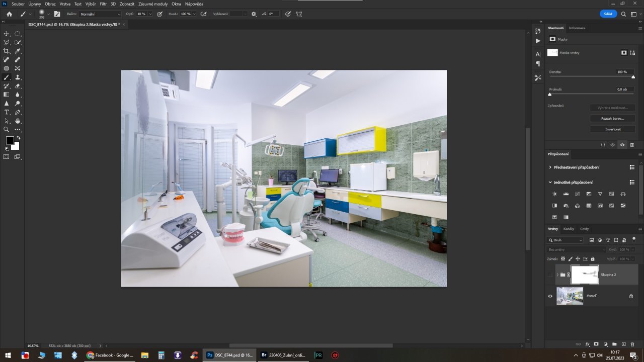Viewport: 644px width, 362px height.
Task: Open Photoshop taskbar button DSC_8744.psd
Action: pyautogui.click(x=229, y=355)
